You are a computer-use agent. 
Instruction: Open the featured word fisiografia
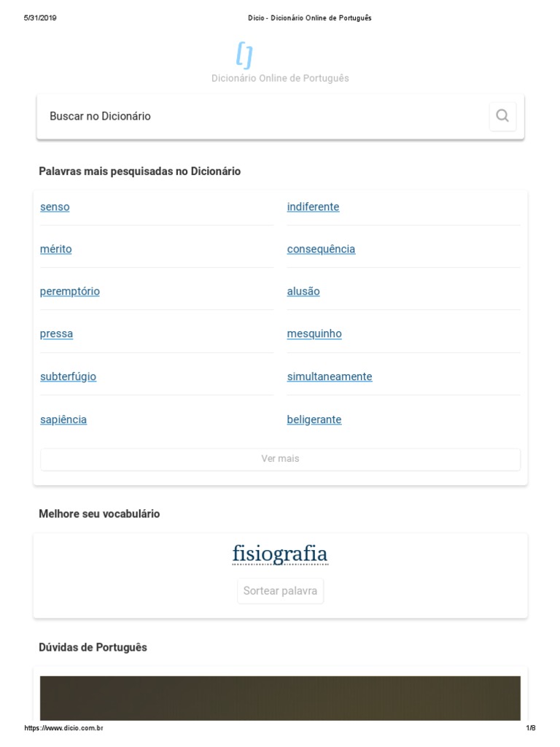[x=280, y=554]
